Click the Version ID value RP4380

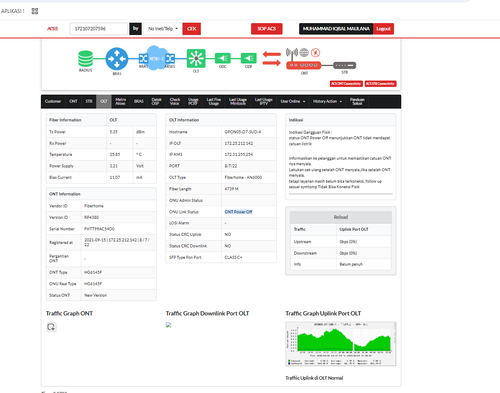tap(91, 217)
